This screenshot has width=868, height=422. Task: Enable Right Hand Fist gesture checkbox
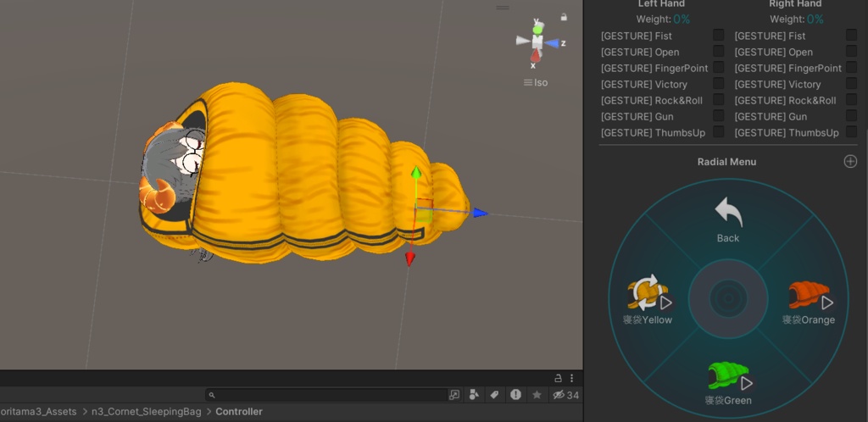[851, 35]
